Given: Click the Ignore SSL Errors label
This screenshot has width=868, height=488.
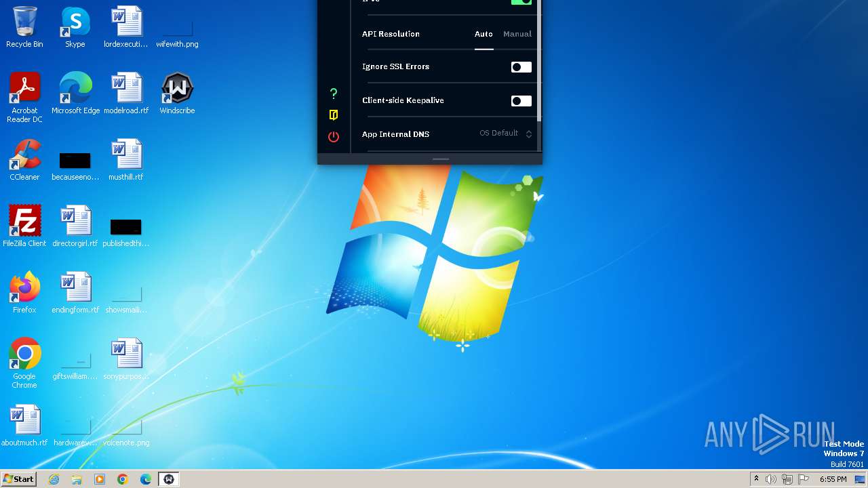Looking at the screenshot, I should (395, 66).
